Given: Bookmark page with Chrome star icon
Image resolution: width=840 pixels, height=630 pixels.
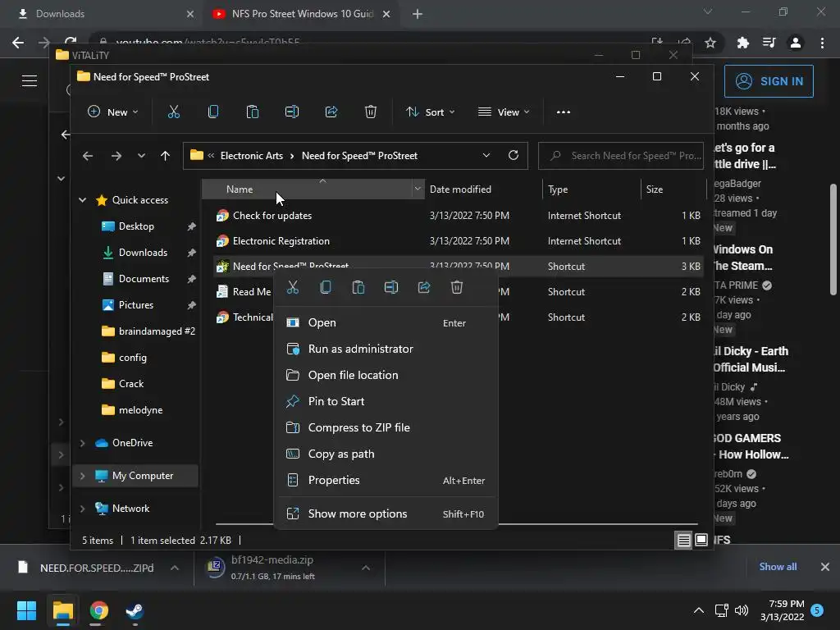Looking at the screenshot, I should [710, 43].
